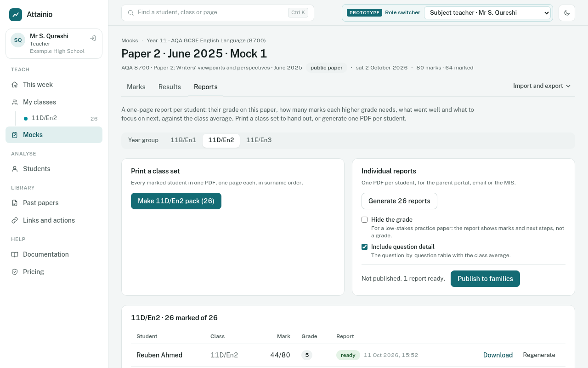Click the chain icon for Links and actions
This screenshot has width=588, height=368.
click(x=15, y=220)
